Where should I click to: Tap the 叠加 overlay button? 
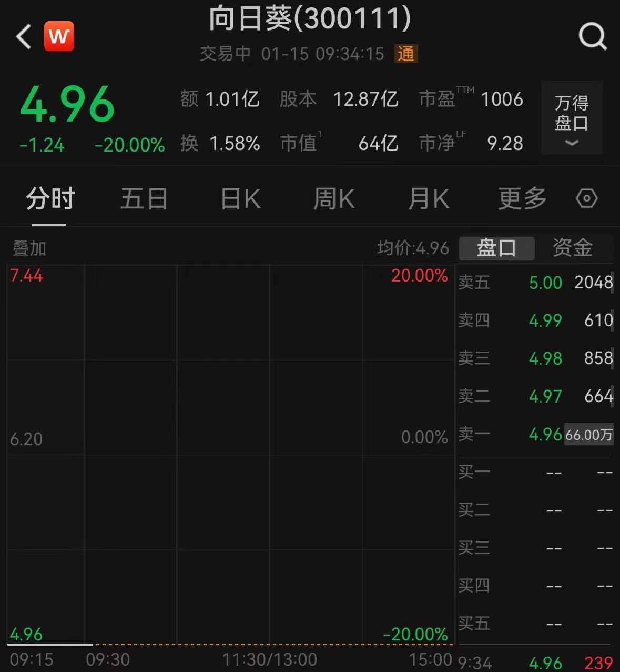[29, 248]
